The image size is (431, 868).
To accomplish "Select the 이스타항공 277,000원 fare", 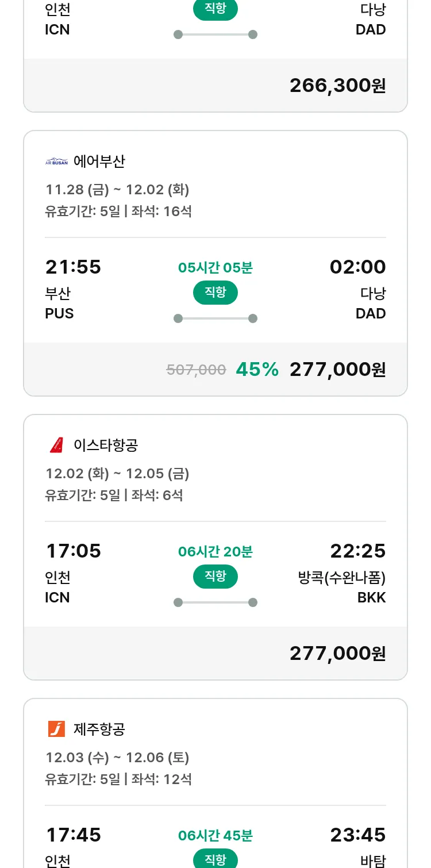I will coord(337,654).
